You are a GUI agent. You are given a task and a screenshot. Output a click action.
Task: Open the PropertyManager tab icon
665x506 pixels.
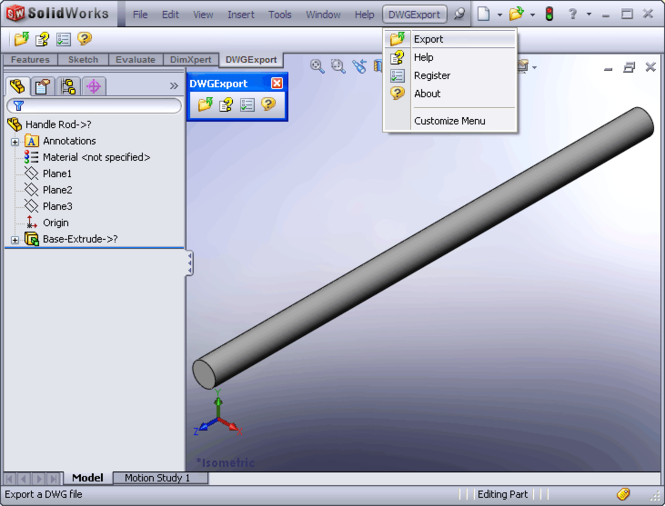[42, 87]
